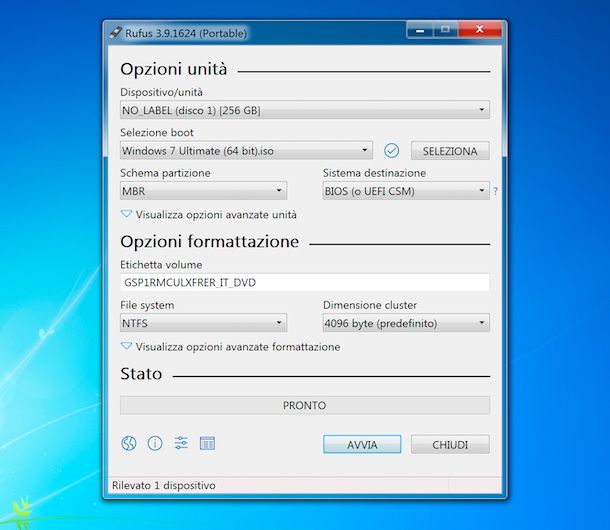
Task: Minimize the Rufus window
Action: (420, 30)
